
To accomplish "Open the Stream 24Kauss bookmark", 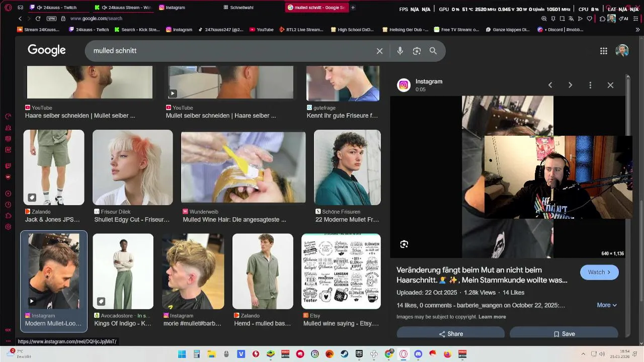I will [x=38, y=30].
